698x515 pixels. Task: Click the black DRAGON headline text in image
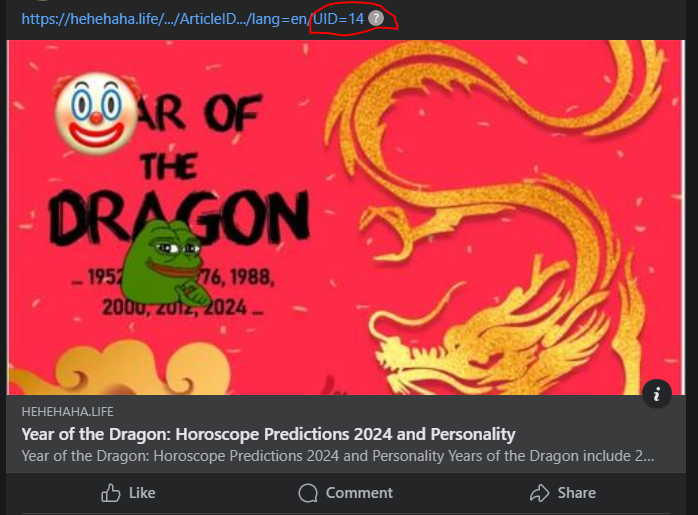(179, 217)
